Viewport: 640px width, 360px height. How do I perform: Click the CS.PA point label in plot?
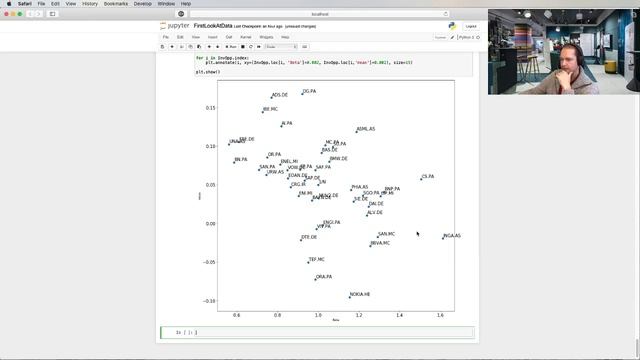click(428, 176)
